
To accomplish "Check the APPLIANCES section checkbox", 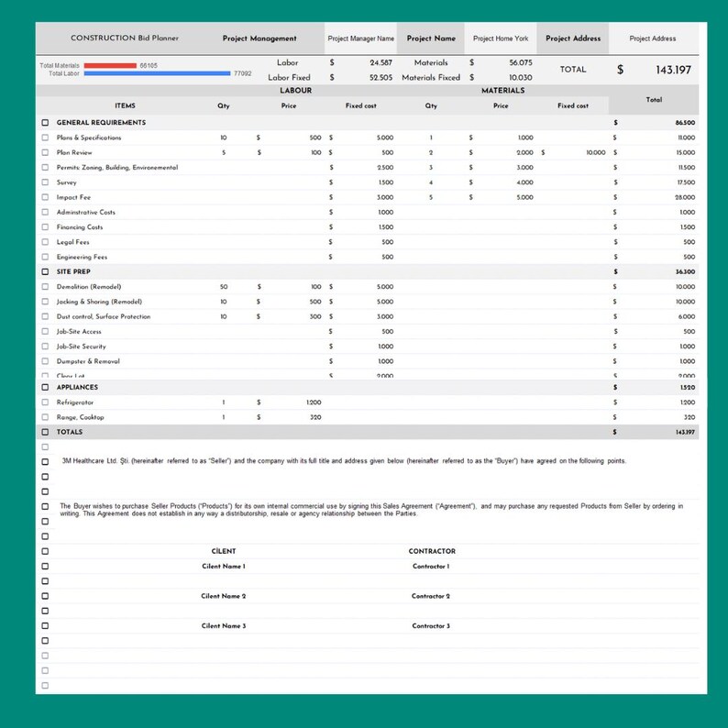I will (x=45, y=387).
